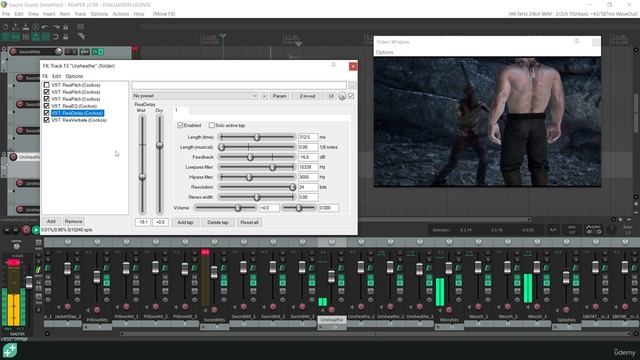The width and height of the screenshot is (640, 360).
Task: Click the Feedback slider
Action: pos(257,157)
